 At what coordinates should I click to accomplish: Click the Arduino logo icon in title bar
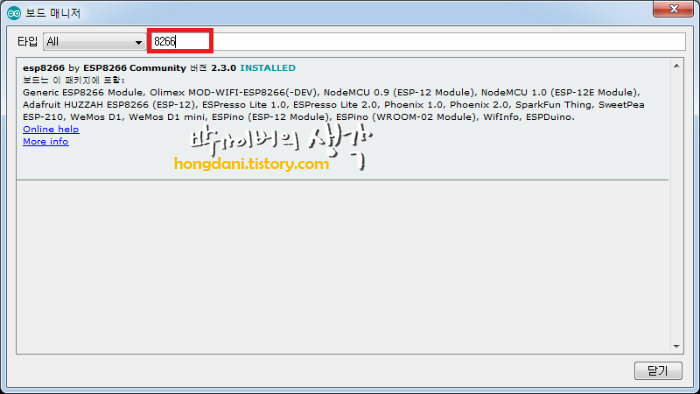point(14,13)
